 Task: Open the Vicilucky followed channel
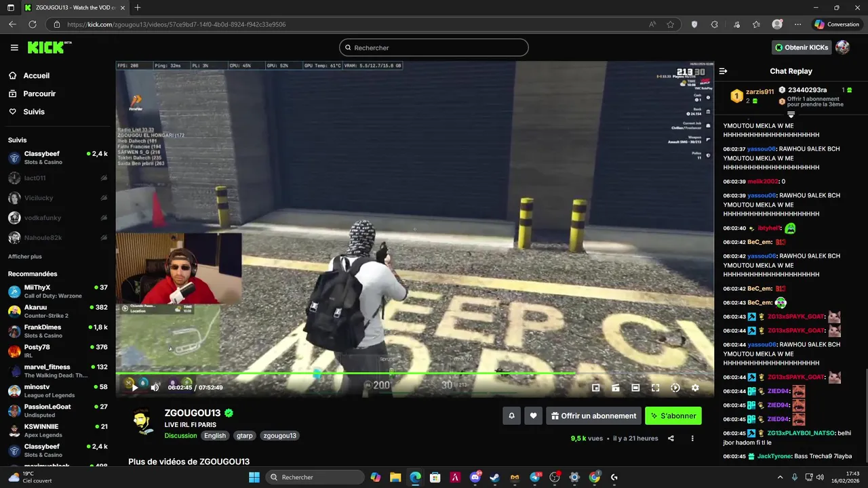[58, 198]
